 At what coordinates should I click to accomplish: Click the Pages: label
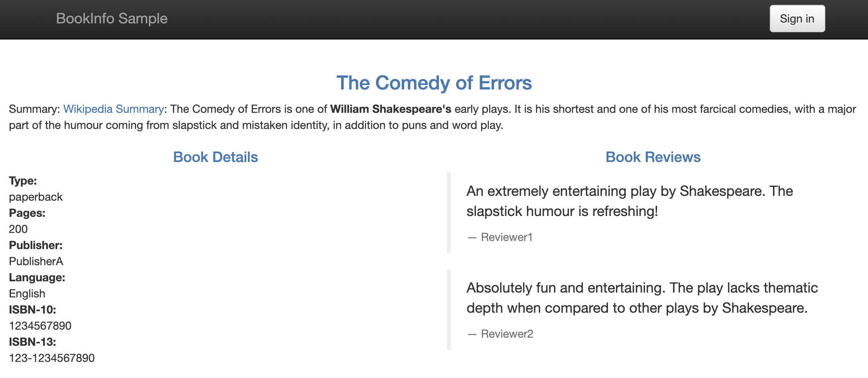point(27,213)
